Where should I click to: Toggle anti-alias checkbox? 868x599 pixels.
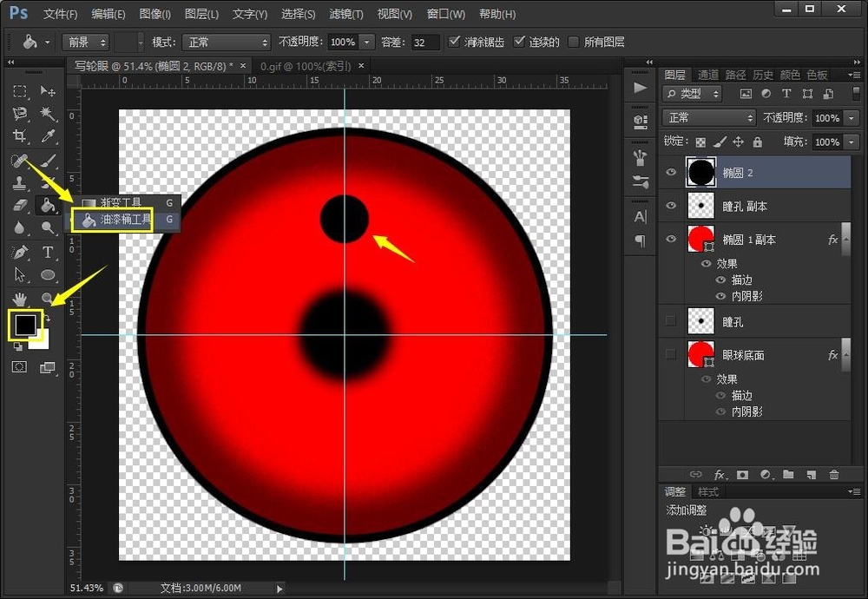454,42
